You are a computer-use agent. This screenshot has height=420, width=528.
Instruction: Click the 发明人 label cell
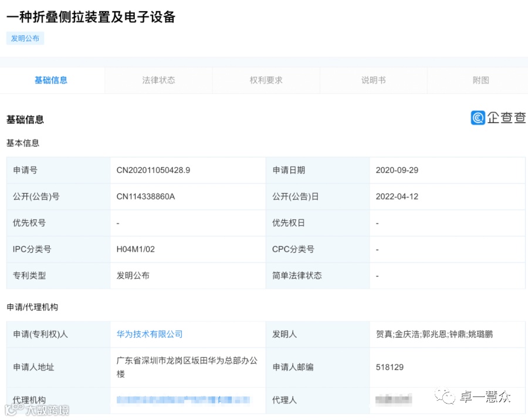point(318,334)
